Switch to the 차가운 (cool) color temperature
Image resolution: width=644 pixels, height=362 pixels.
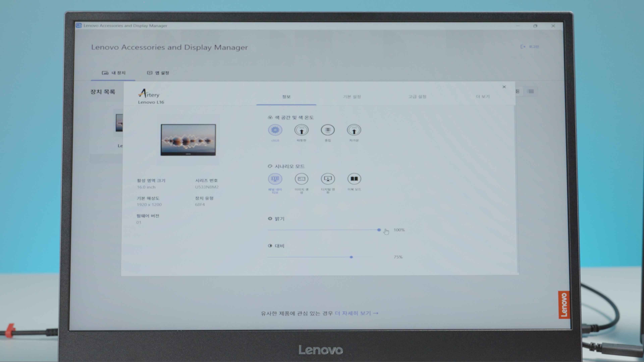pos(354,130)
